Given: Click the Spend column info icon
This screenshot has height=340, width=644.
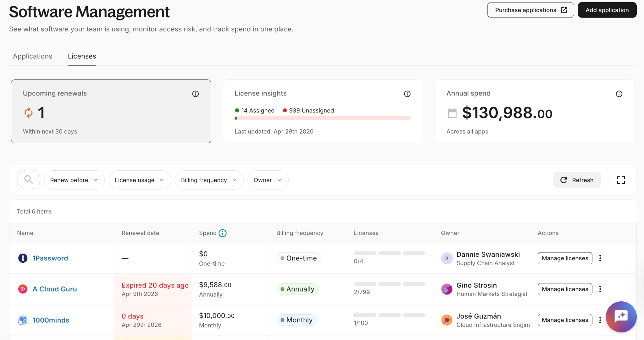Looking at the screenshot, I should (x=223, y=233).
